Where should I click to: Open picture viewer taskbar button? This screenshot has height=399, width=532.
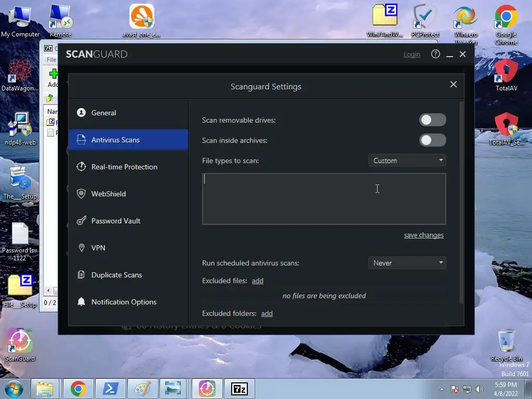tap(173, 389)
